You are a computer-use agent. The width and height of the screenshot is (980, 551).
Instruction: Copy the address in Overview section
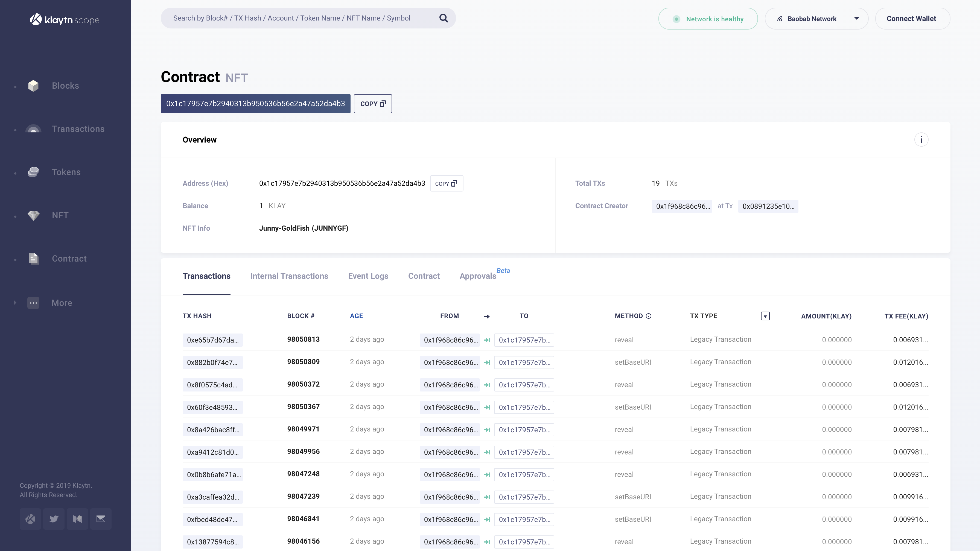point(446,183)
